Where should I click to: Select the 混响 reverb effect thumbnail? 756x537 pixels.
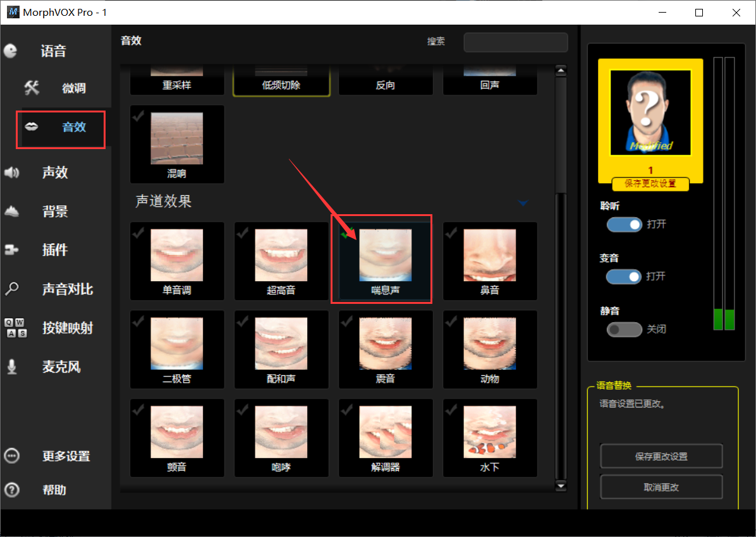(177, 138)
